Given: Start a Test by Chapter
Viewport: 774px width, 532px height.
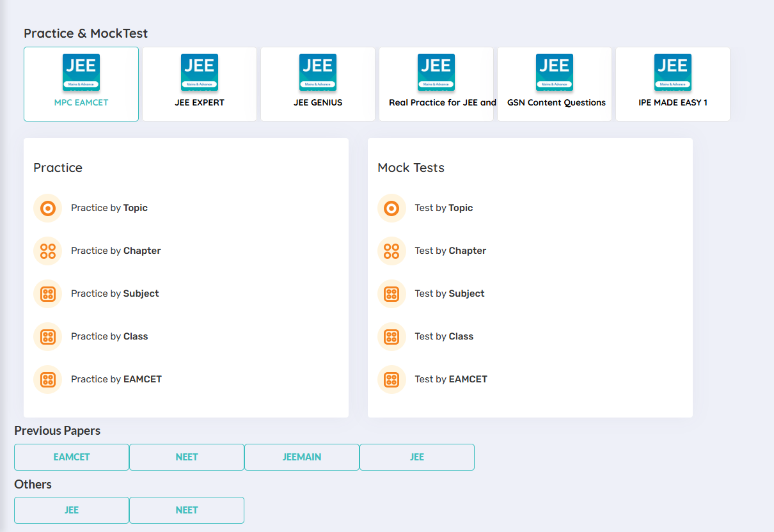Looking at the screenshot, I should [x=450, y=251].
